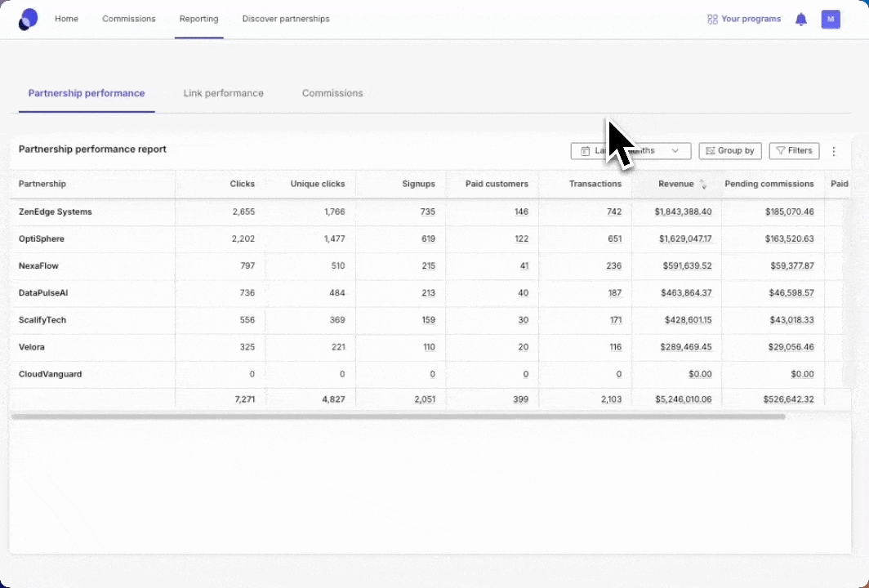The width and height of the screenshot is (869, 588).
Task: Click OptiSphere pending commissions $163,520.63
Action: (790, 238)
